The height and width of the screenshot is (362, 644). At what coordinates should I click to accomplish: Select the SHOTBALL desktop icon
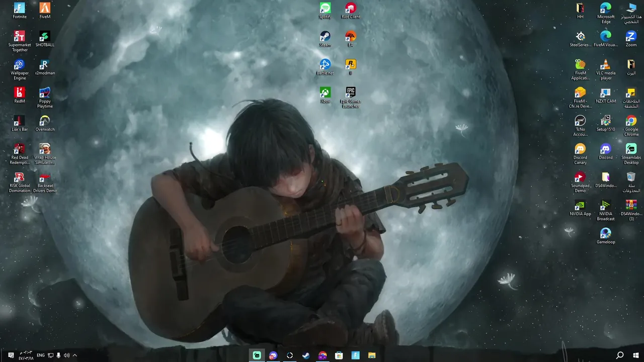pyautogui.click(x=45, y=39)
